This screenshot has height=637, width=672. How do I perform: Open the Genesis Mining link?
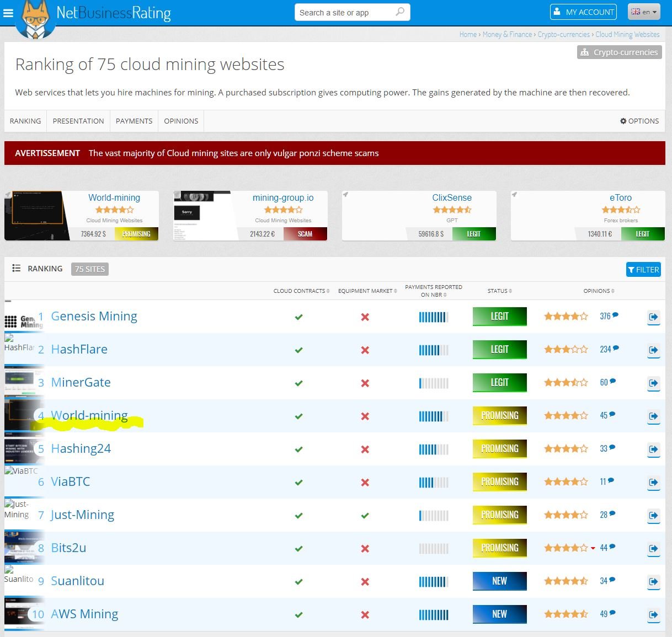94,316
